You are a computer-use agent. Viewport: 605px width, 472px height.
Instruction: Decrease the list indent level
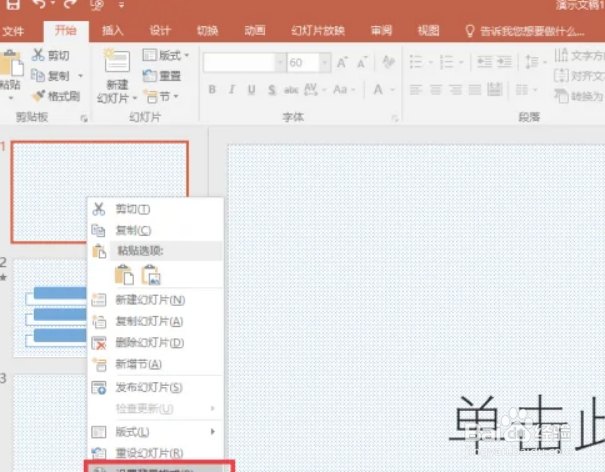point(484,62)
